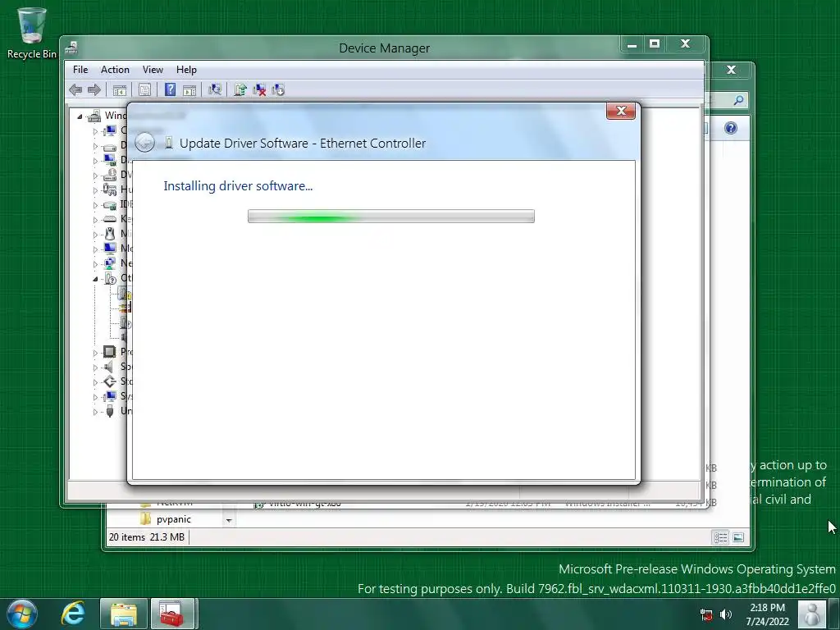This screenshot has height=630, width=840.
Task: Open the File menu in Device Manager
Action: point(80,70)
